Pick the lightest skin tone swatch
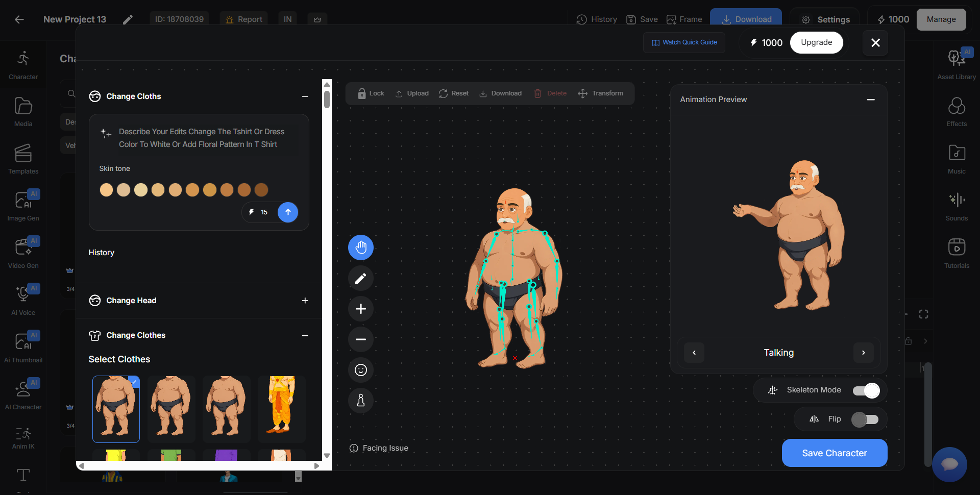 coord(106,190)
